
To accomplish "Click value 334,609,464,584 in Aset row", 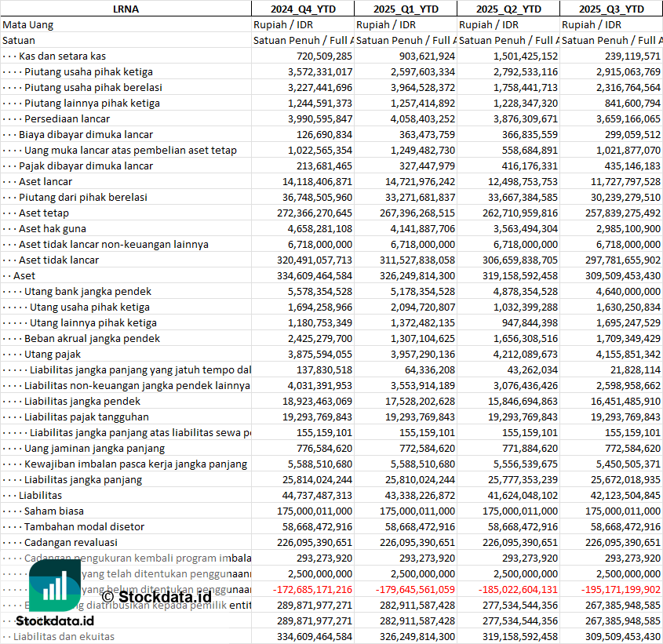I will tap(315, 275).
